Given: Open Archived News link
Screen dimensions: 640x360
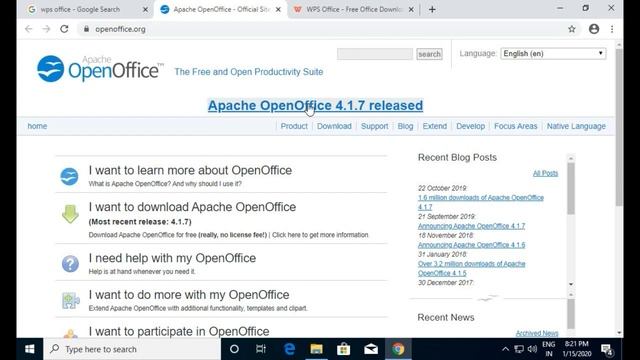Looking at the screenshot, I should click(x=537, y=333).
